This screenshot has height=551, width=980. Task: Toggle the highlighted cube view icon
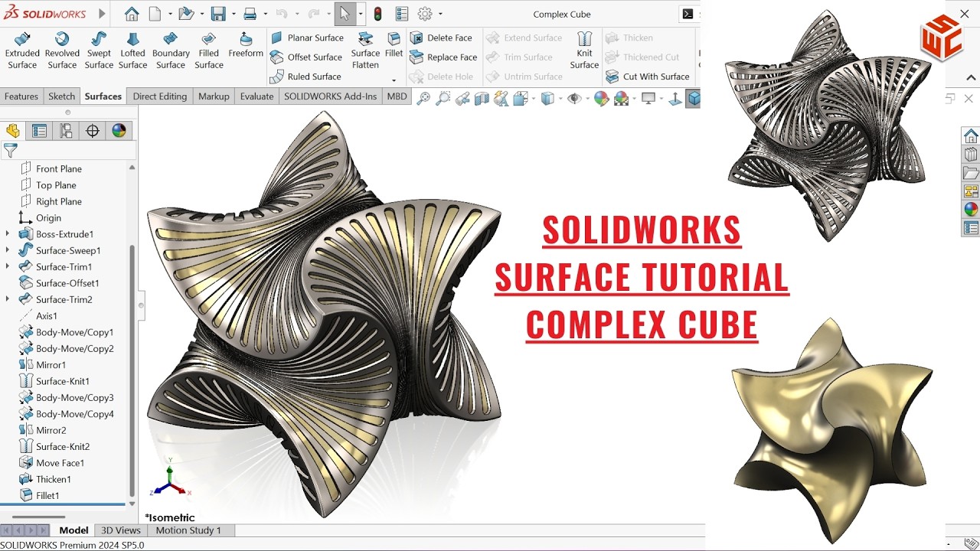pyautogui.click(x=694, y=98)
